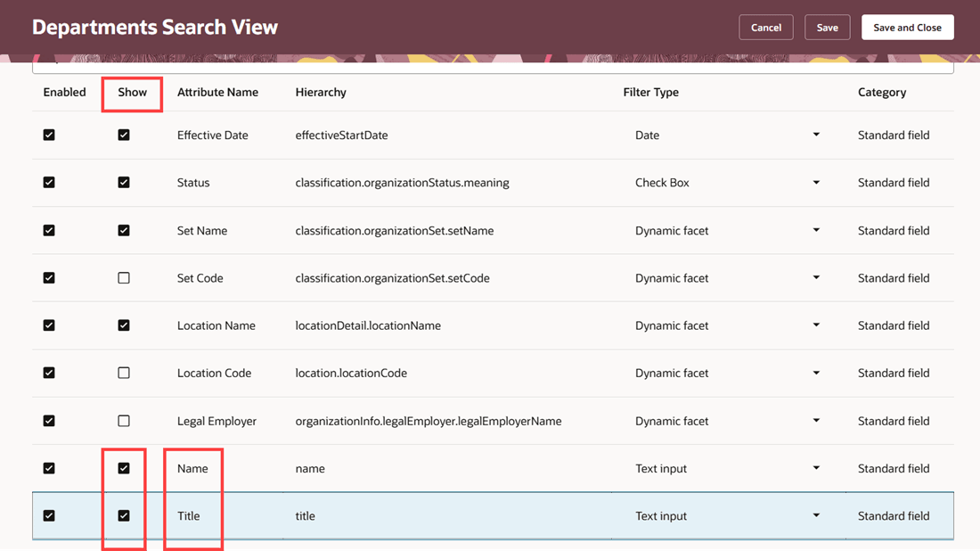Select the Legal Employer attribute cell

point(216,421)
